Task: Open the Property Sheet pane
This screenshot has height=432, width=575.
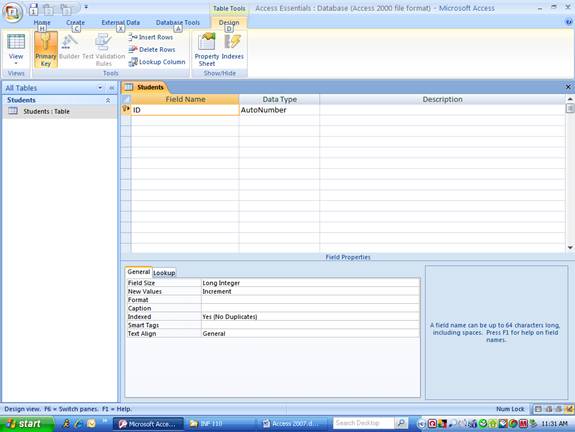Action: pyautogui.click(x=206, y=50)
